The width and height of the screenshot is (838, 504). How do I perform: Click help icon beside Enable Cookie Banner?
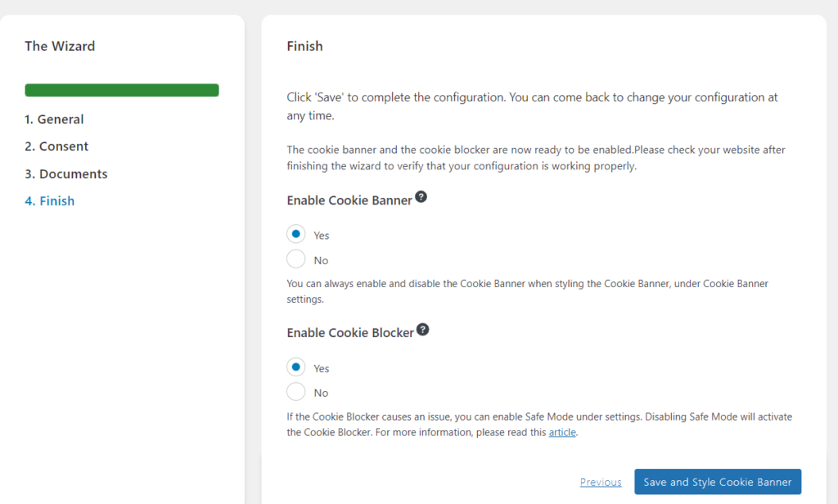(421, 197)
